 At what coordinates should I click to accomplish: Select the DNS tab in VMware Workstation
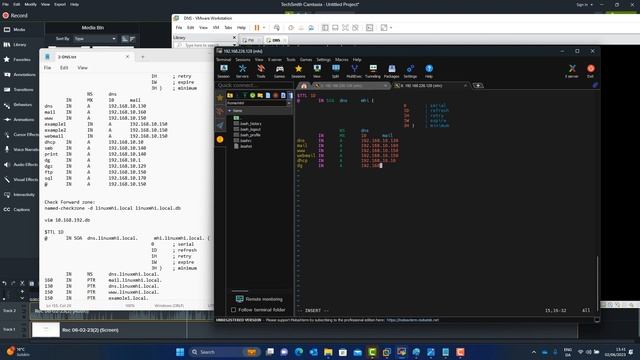tap(276, 40)
